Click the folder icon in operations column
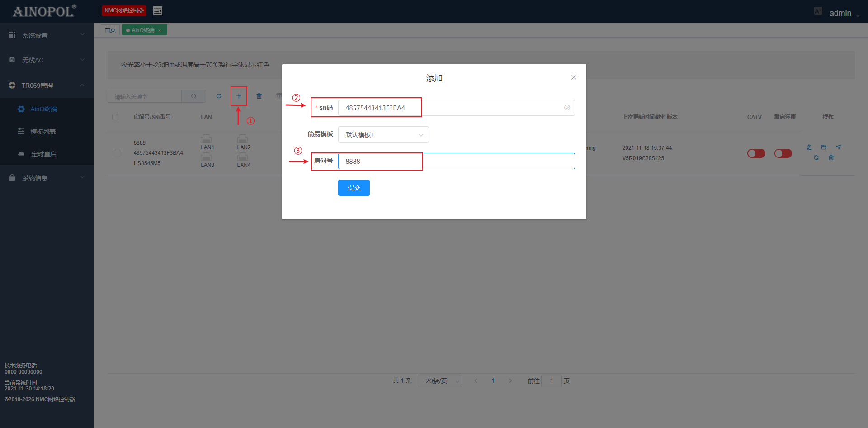This screenshot has width=868, height=428. click(x=823, y=147)
